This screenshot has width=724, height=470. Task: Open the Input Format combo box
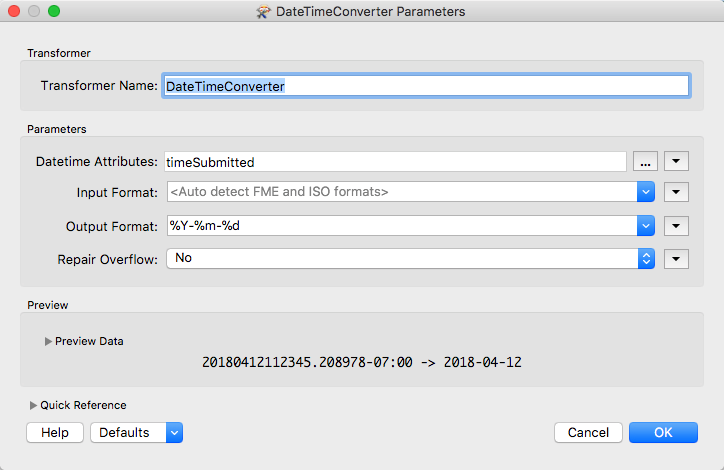point(646,192)
